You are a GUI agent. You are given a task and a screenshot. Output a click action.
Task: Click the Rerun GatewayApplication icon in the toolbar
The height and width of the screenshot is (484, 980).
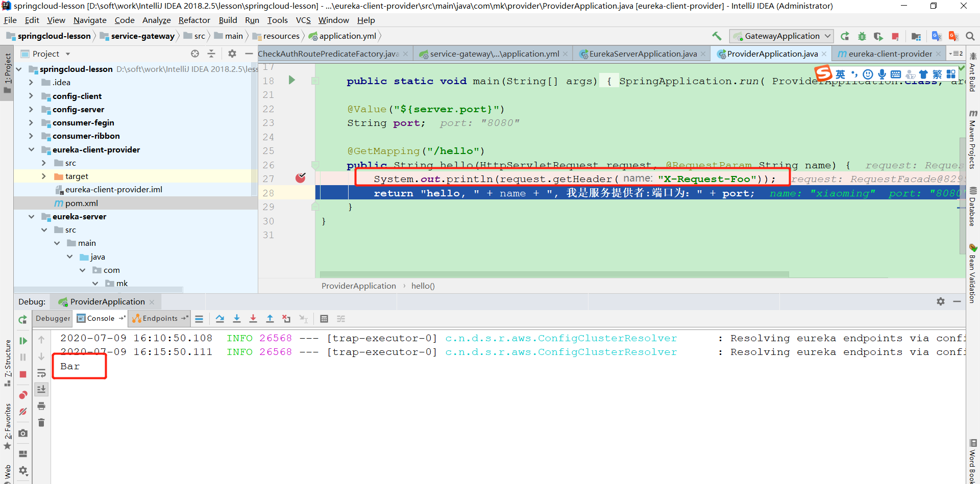[x=845, y=36]
